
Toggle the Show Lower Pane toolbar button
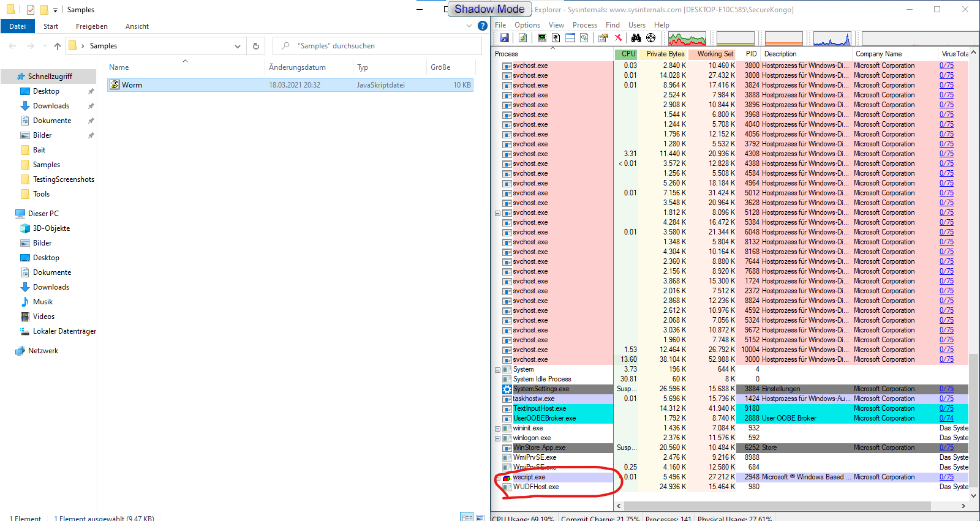(x=570, y=38)
